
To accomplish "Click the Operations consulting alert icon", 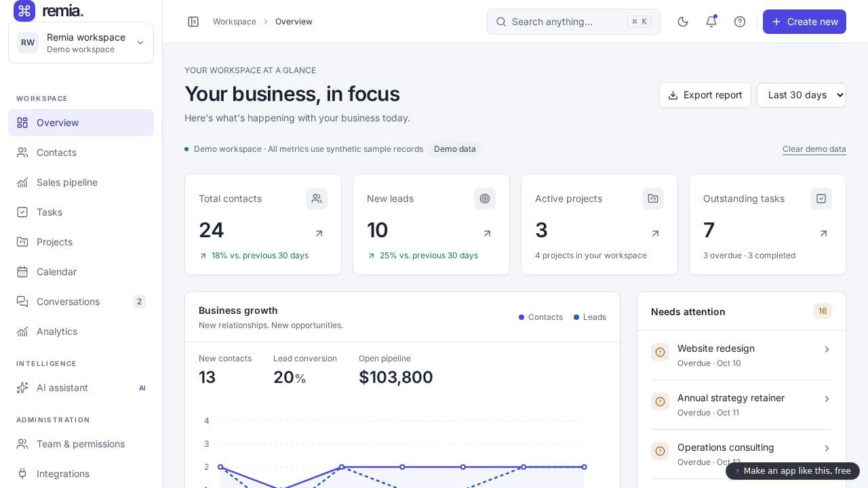I will (660, 451).
